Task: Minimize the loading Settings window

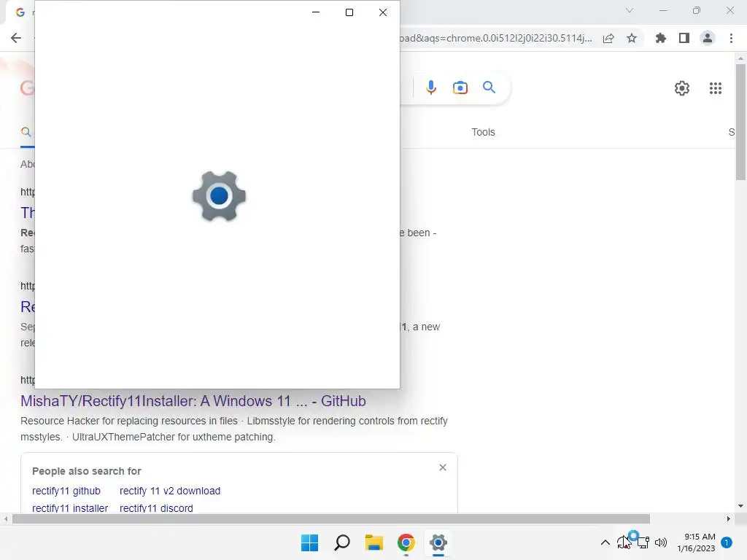Action: [x=316, y=12]
